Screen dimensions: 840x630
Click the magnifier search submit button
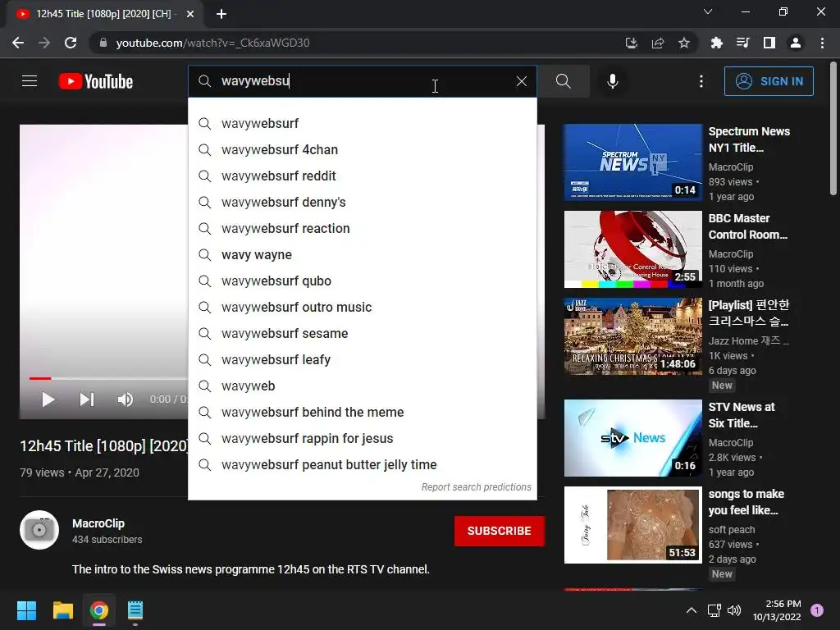(563, 81)
